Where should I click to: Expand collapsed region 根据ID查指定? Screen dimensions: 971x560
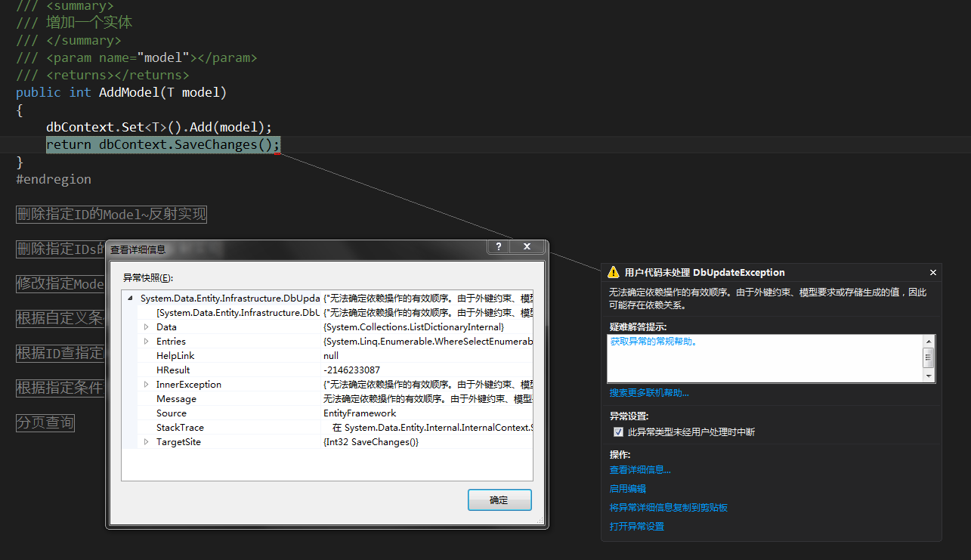60,353
